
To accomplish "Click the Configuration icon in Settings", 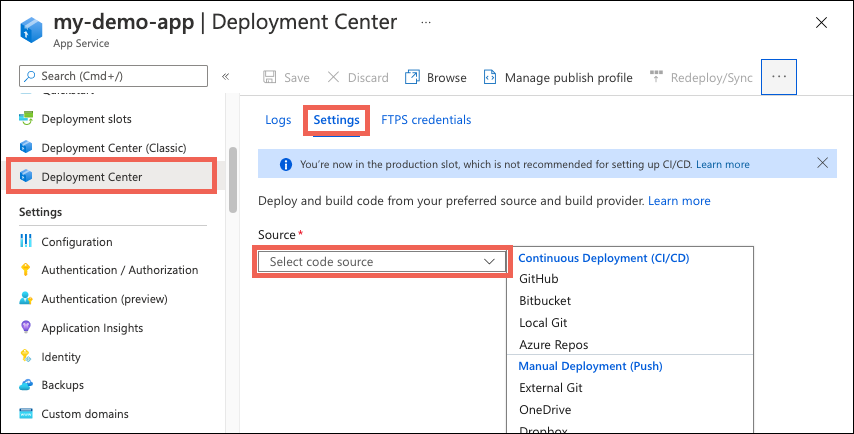I will coord(27,241).
